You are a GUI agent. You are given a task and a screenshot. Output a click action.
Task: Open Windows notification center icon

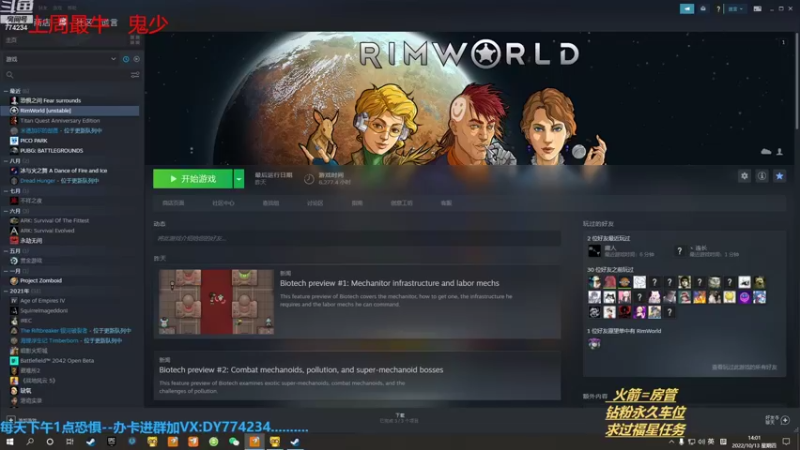pyautogui.click(x=786, y=442)
